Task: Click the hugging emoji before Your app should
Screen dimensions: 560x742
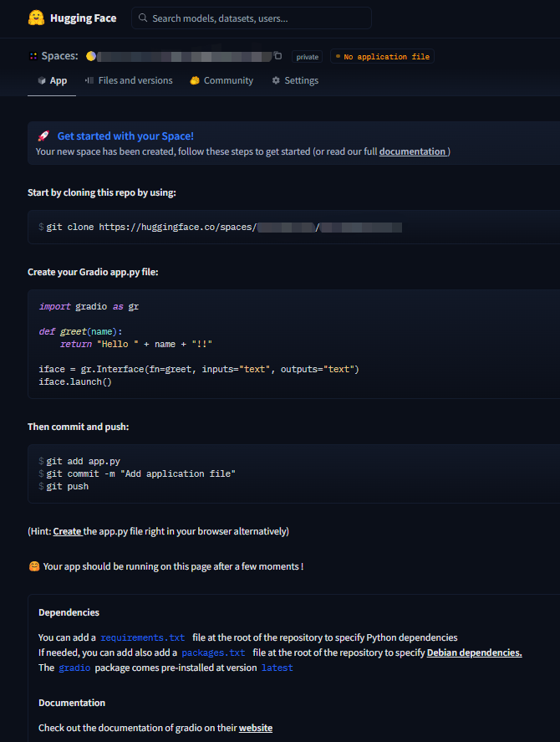Action: 34,566
